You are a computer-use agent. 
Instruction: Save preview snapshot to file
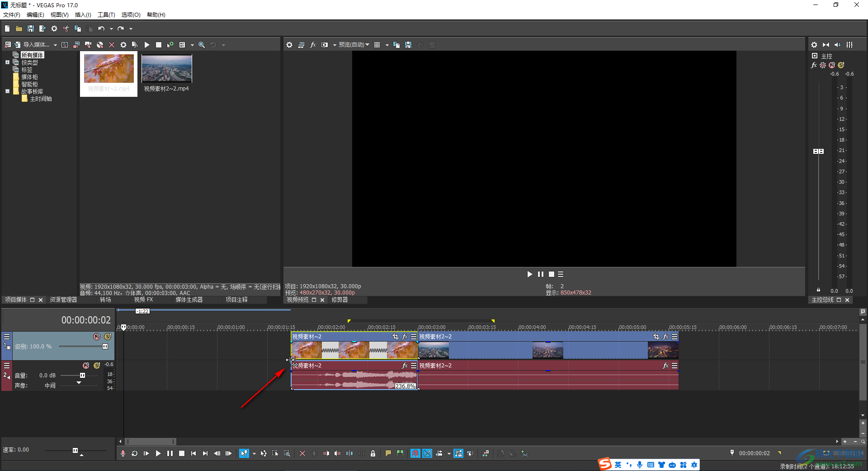click(x=408, y=45)
